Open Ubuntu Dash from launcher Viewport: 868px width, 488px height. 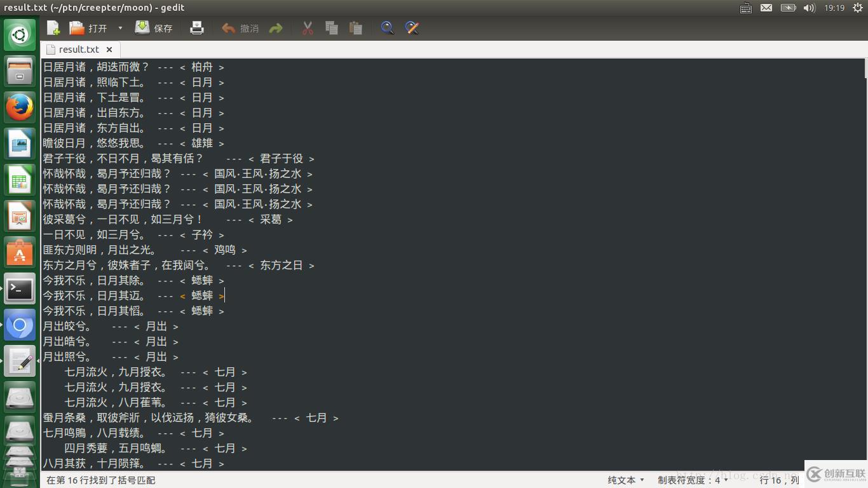point(20,34)
